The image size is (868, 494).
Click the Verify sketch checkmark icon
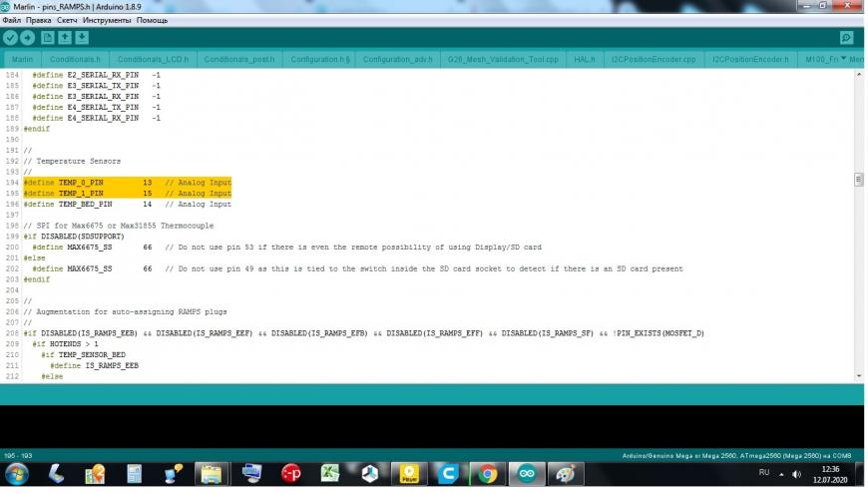[11, 38]
